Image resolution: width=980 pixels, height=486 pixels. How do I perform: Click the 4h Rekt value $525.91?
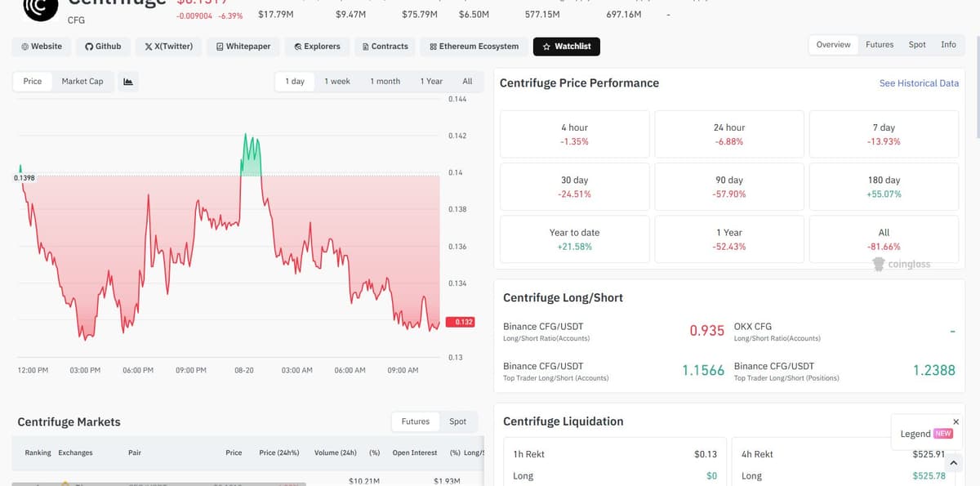pos(929,454)
